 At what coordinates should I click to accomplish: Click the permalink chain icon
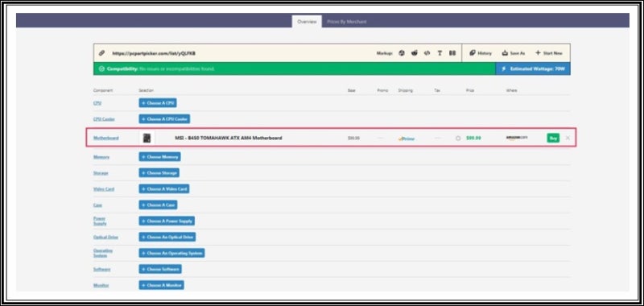102,53
